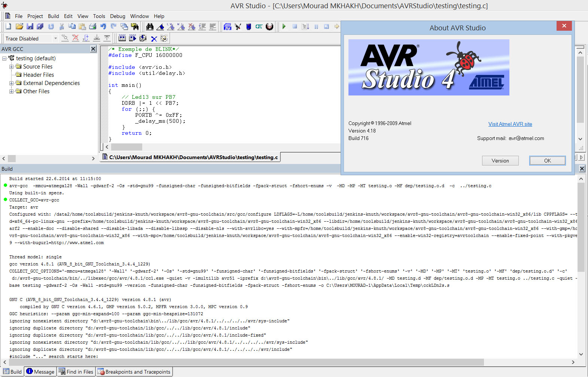The height and width of the screenshot is (377, 588).
Task: Start debugging with the green play icon
Action: 284,27
